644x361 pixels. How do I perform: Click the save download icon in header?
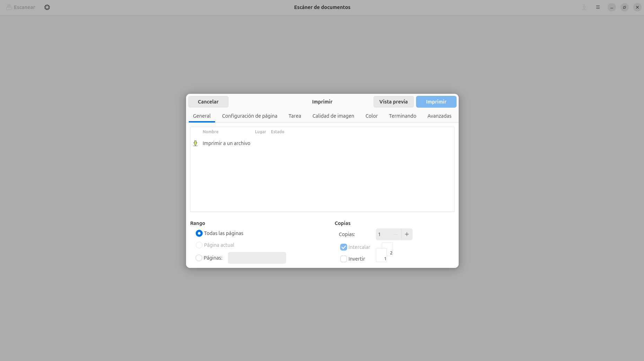pos(584,7)
